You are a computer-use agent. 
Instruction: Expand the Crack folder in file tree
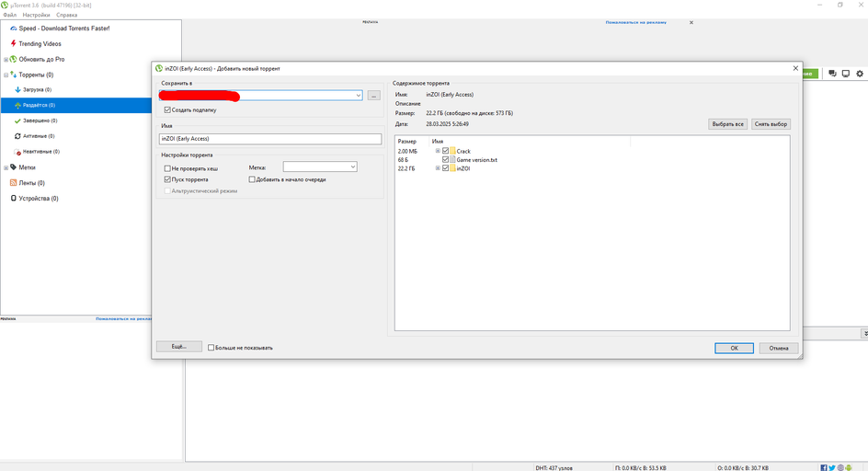[x=438, y=151]
